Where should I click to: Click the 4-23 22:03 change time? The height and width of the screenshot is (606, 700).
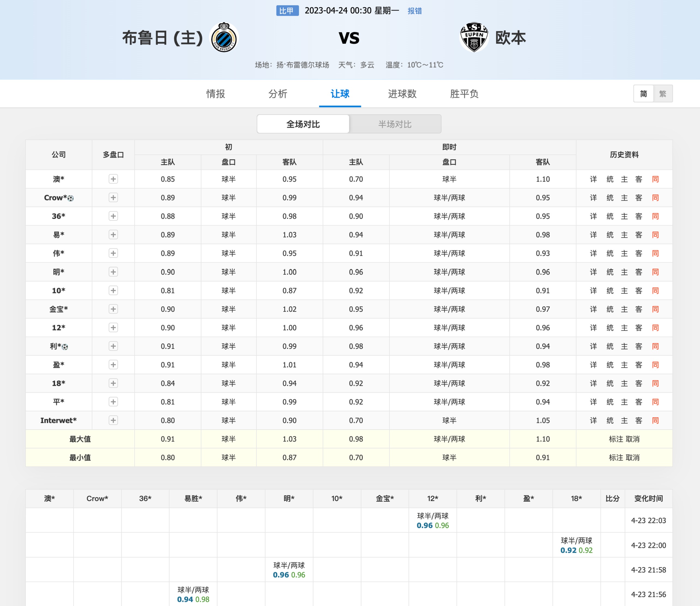pyautogui.click(x=648, y=520)
